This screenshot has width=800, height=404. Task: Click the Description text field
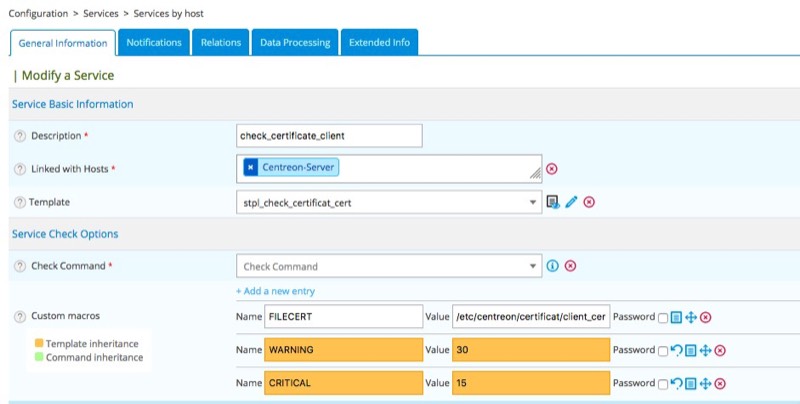tap(329, 136)
